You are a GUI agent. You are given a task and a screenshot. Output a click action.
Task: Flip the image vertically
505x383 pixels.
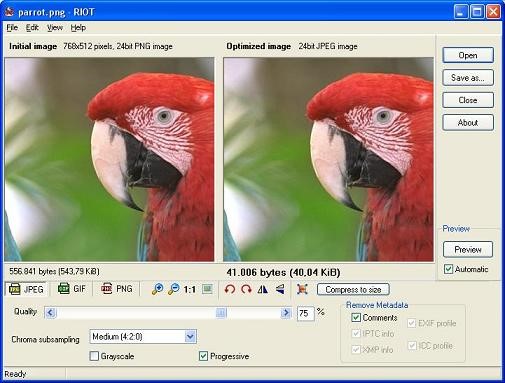click(280, 289)
